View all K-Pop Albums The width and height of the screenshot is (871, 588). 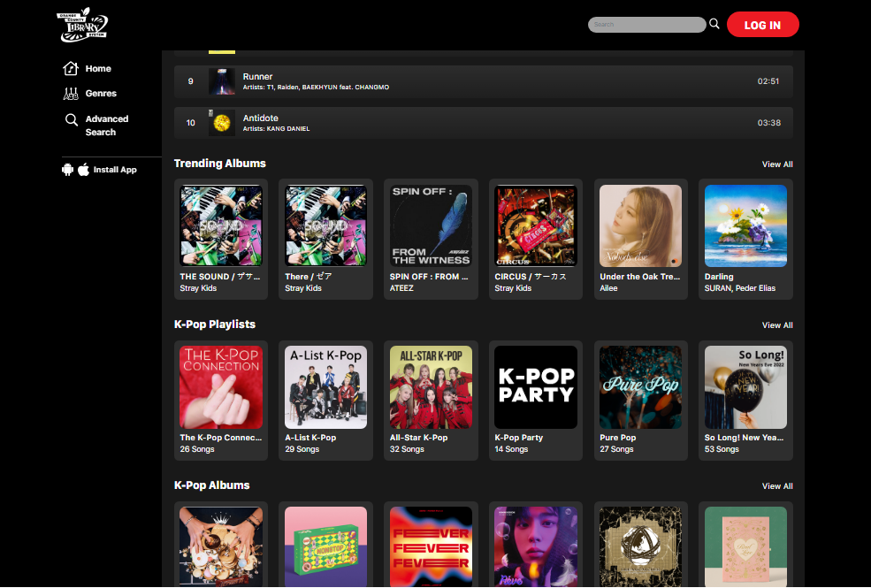tap(777, 486)
